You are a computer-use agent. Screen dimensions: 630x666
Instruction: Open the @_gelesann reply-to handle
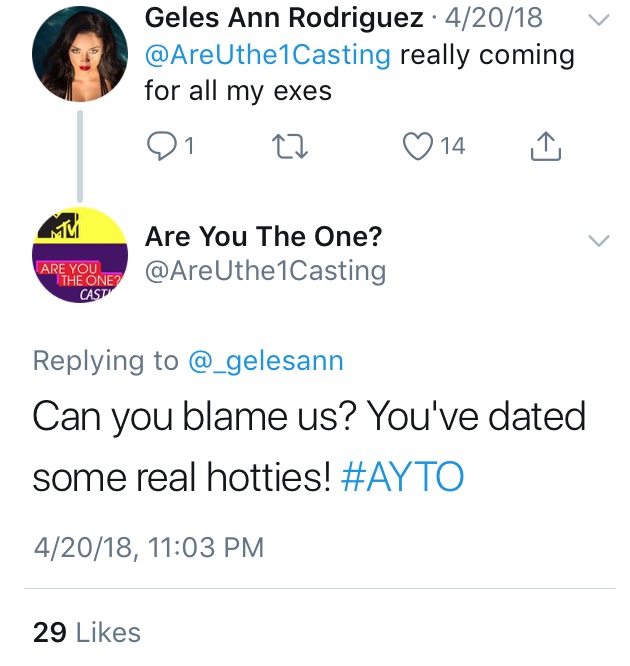tap(266, 361)
